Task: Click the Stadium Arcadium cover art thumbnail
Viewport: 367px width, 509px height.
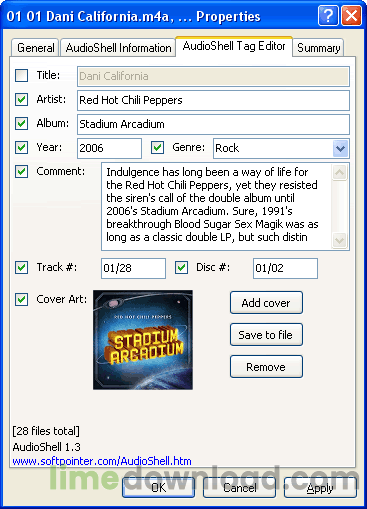Action: pyautogui.click(x=143, y=340)
